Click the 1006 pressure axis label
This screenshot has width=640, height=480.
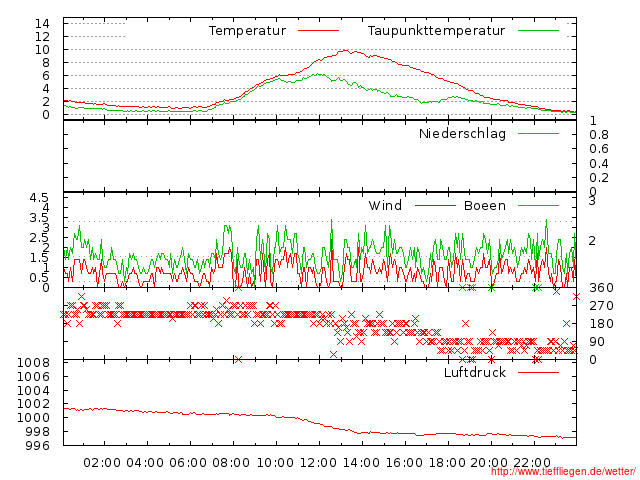click(33, 377)
